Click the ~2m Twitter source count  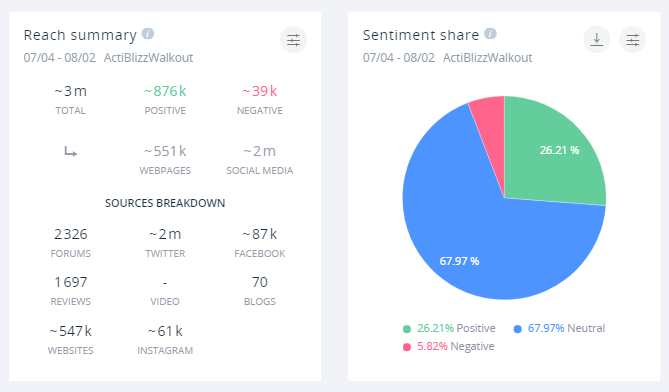pyautogui.click(x=165, y=234)
